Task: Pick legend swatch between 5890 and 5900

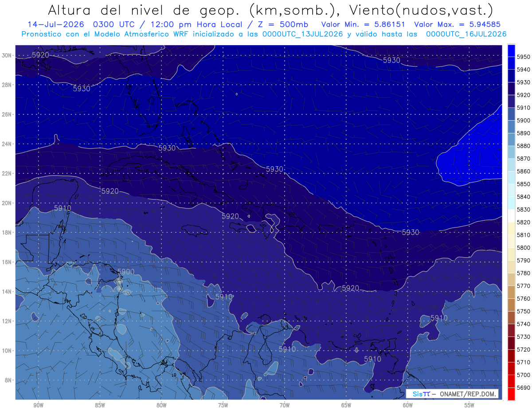Action: tap(511, 126)
